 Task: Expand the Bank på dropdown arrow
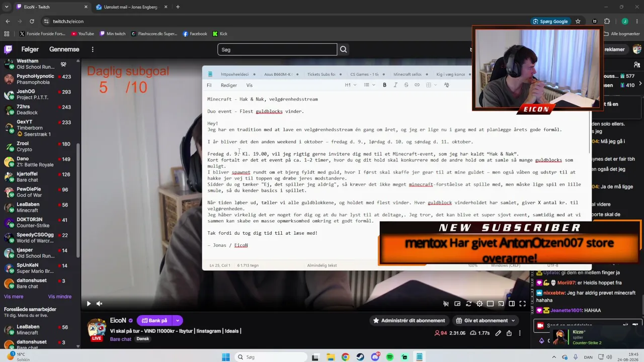(177, 320)
